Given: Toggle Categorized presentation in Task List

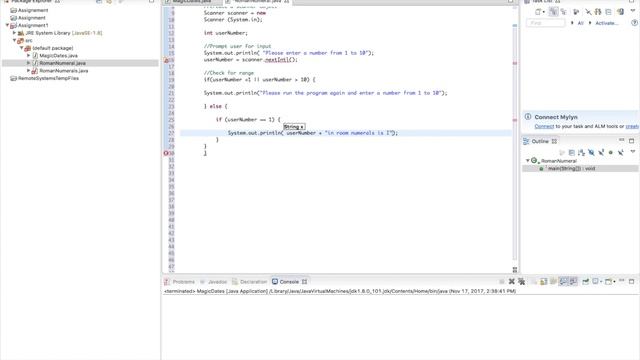Looking at the screenshot, I should coord(553,12).
